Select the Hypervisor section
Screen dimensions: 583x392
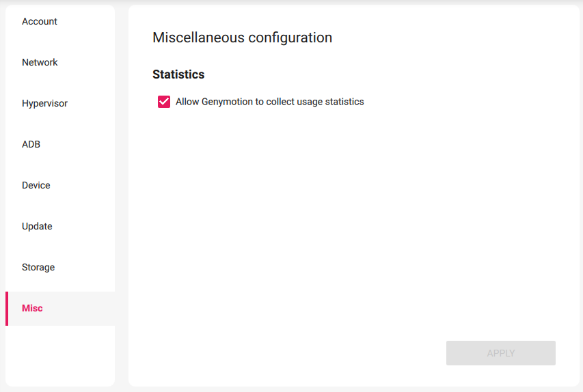44,104
